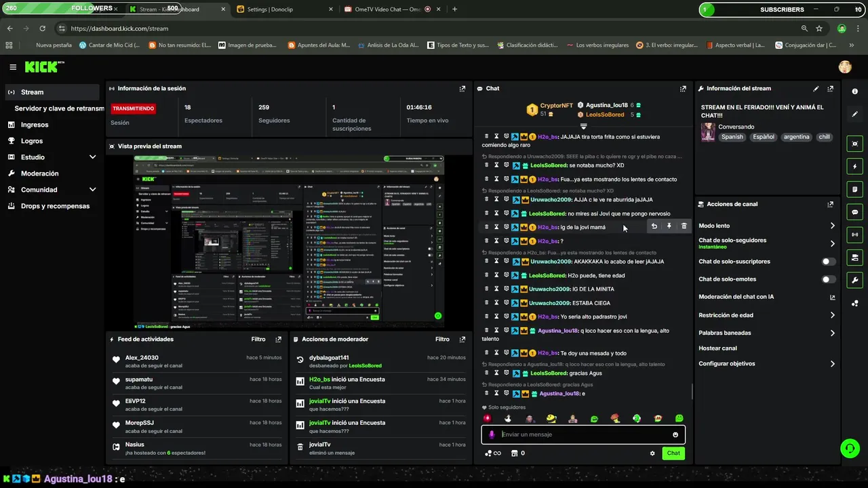
Task: Click the store icon below message box
Action: point(514,453)
